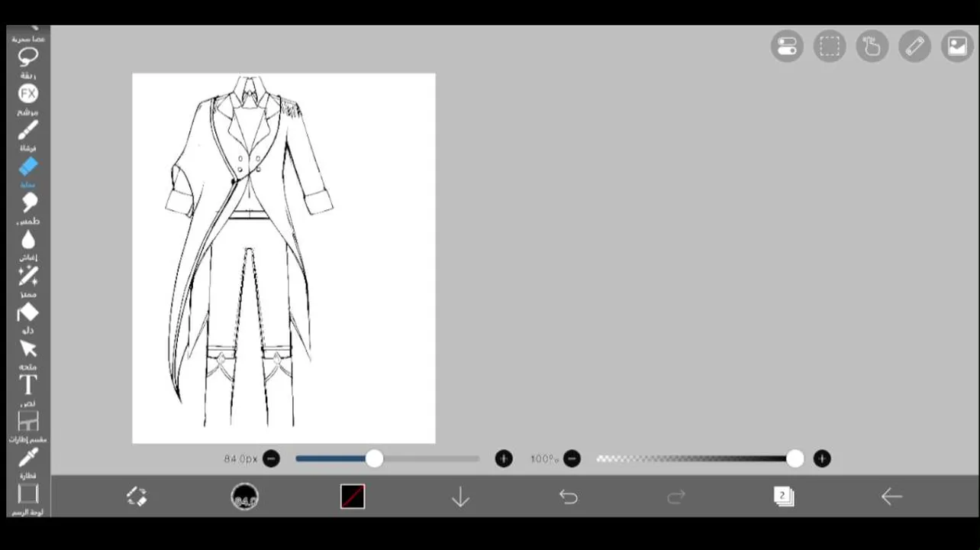
Task: Open the ruler tool menu
Action: click(915, 47)
